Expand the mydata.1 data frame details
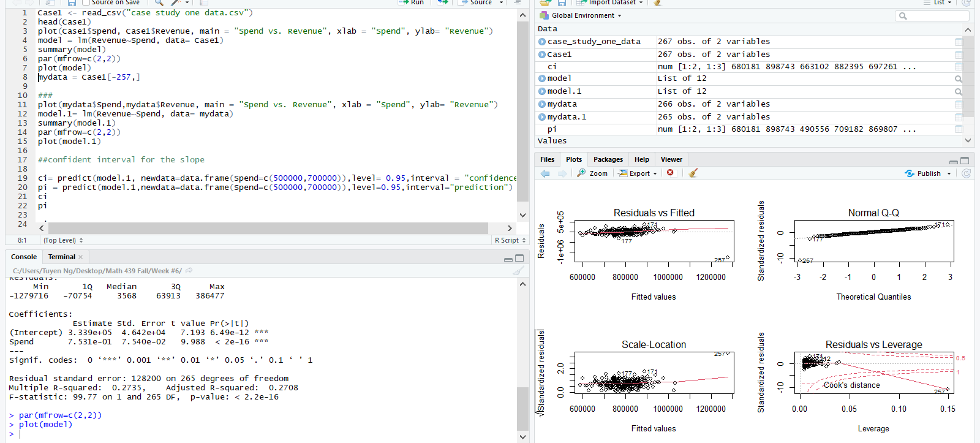This screenshot has width=980, height=443. coord(542,117)
